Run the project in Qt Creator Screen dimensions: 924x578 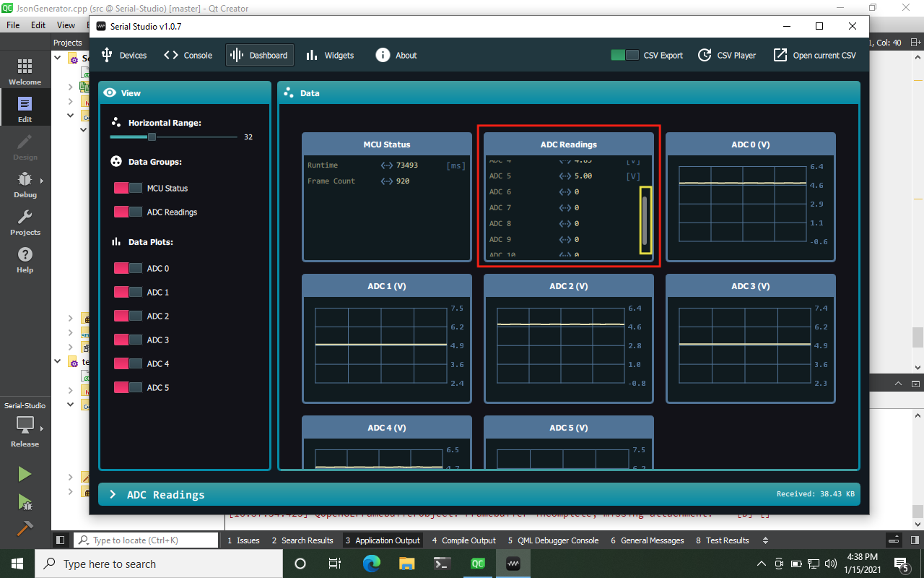[x=24, y=473]
